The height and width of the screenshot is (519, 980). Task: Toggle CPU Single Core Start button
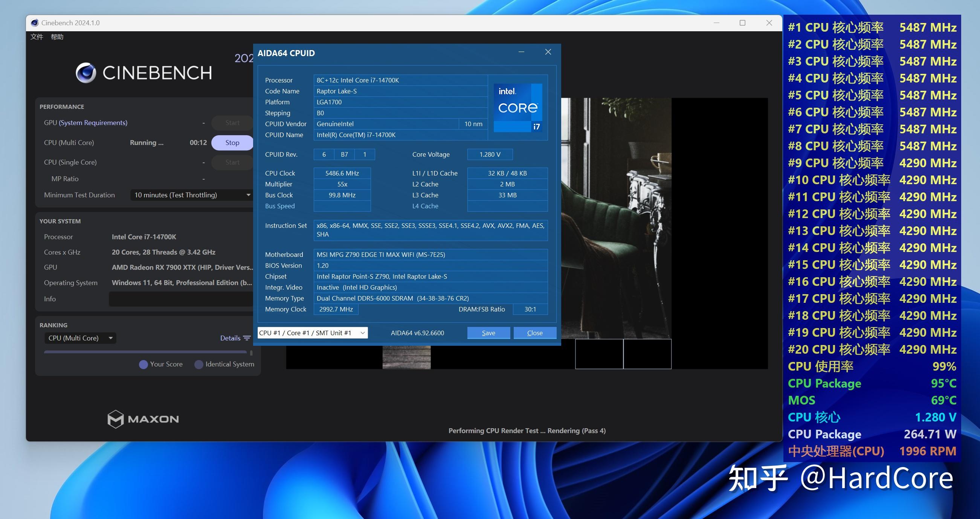(232, 162)
